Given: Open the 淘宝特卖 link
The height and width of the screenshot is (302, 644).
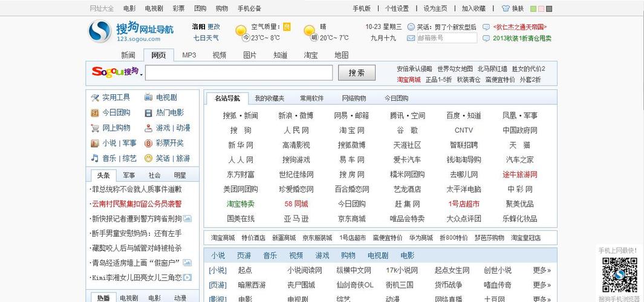Looking at the screenshot, I should tap(240, 204).
